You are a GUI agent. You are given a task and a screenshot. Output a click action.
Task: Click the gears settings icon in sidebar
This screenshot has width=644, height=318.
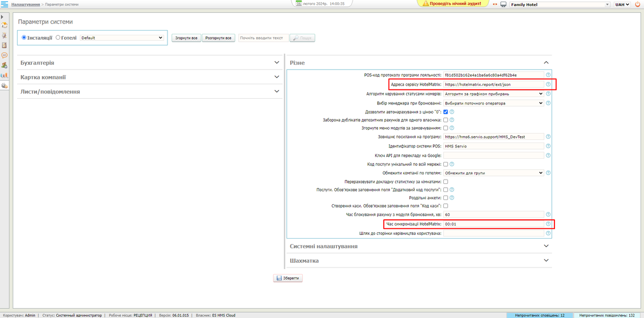click(x=4, y=85)
